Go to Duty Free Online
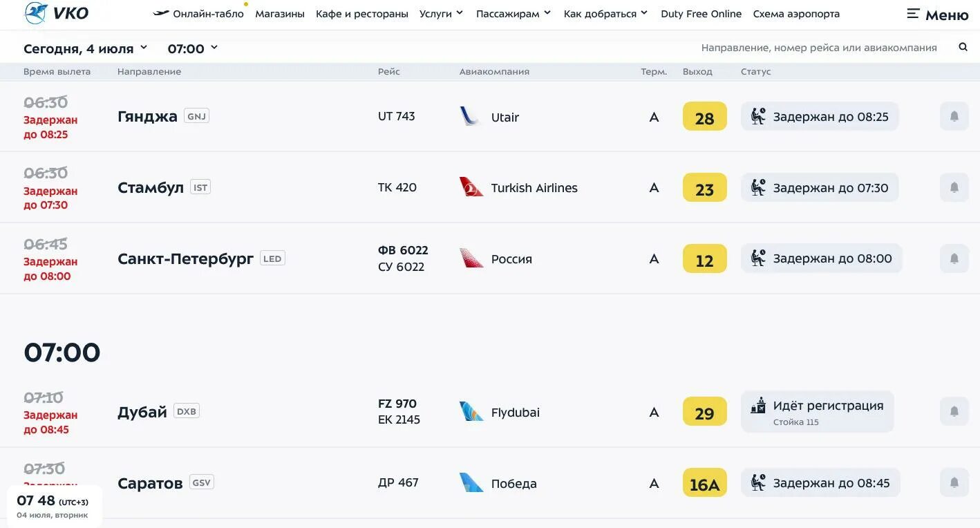This screenshot has height=528, width=980. coord(701,14)
